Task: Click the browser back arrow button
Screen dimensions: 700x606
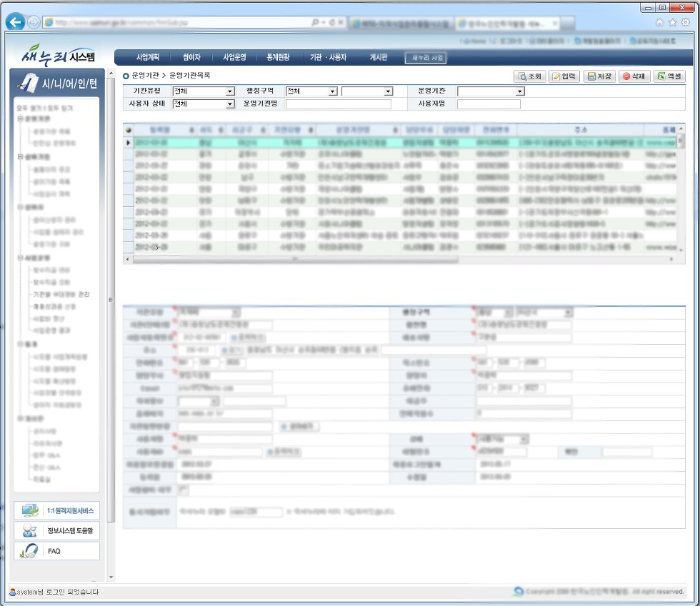Action: click(x=15, y=22)
